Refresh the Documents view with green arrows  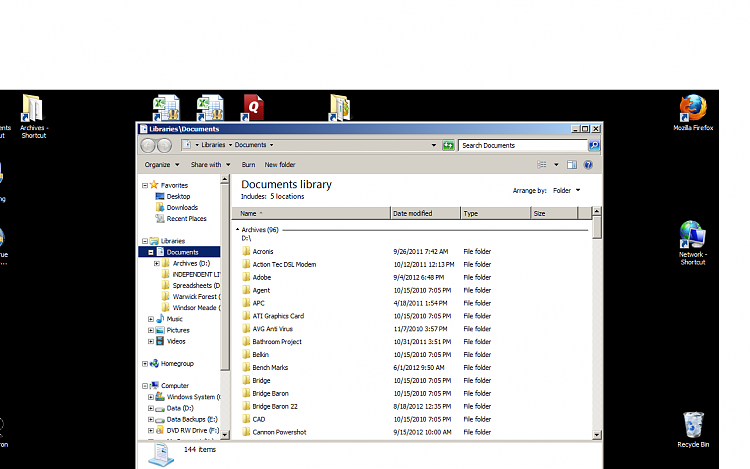point(448,145)
